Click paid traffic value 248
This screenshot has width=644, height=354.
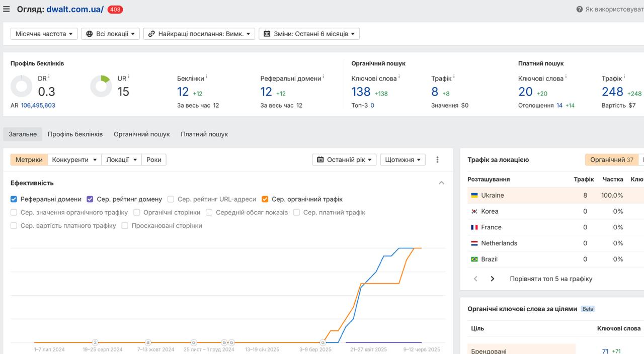pos(612,92)
